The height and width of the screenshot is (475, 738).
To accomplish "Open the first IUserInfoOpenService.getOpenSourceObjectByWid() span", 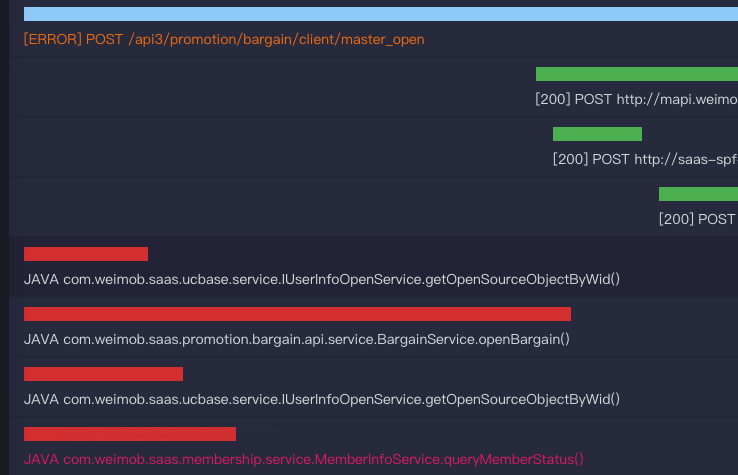I will (x=322, y=280).
